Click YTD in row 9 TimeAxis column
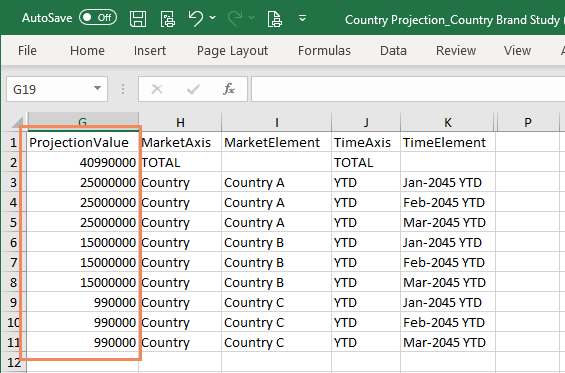 [x=366, y=303]
